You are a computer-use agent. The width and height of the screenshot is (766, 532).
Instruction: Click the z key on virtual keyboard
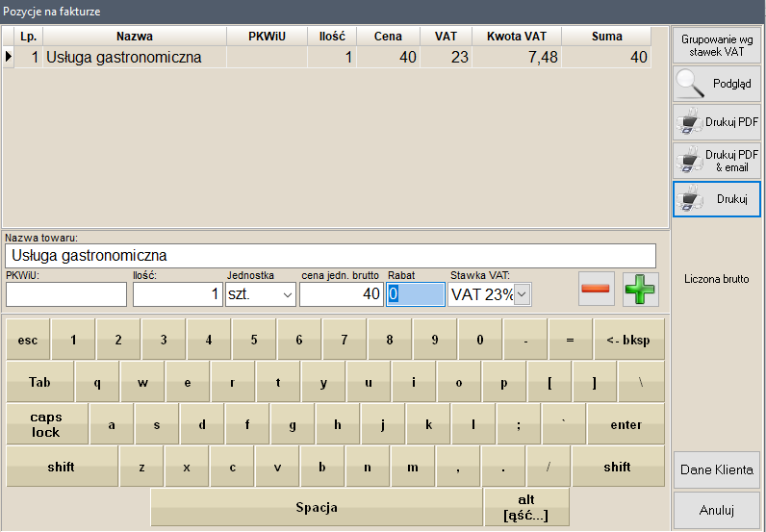(x=141, y=467)
